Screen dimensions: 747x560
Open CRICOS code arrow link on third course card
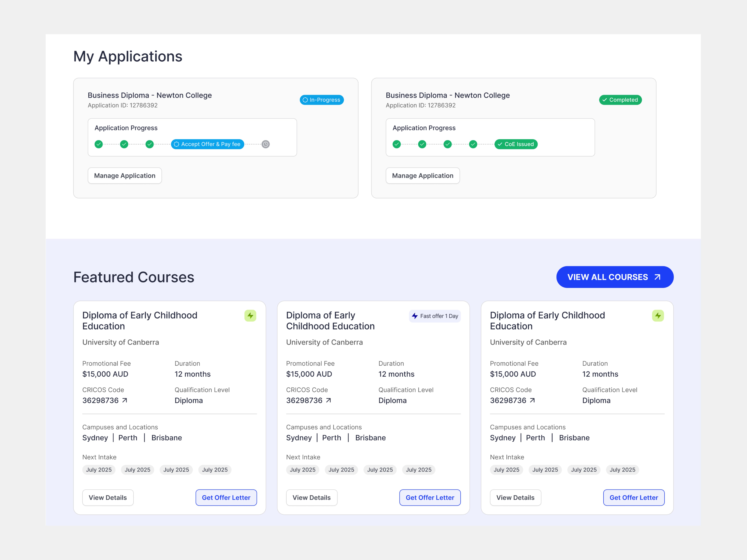[532, 400]
